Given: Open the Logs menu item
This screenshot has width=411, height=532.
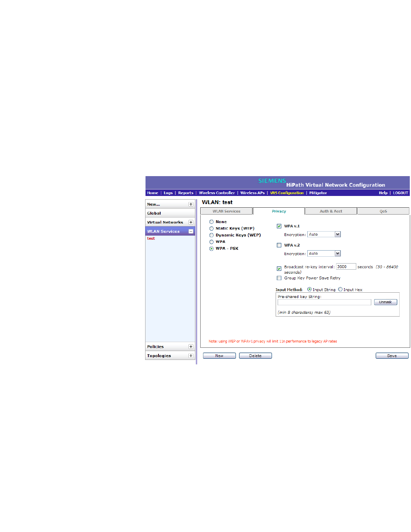Looking at the screenshot, I should pyautogui.click(x=168, y=193).
